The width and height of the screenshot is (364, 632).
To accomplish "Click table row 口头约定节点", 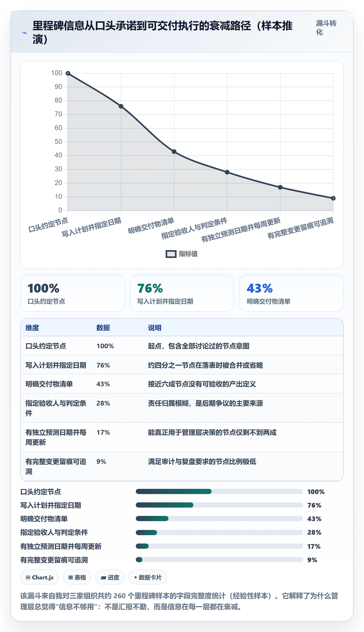I will [182, 346].
